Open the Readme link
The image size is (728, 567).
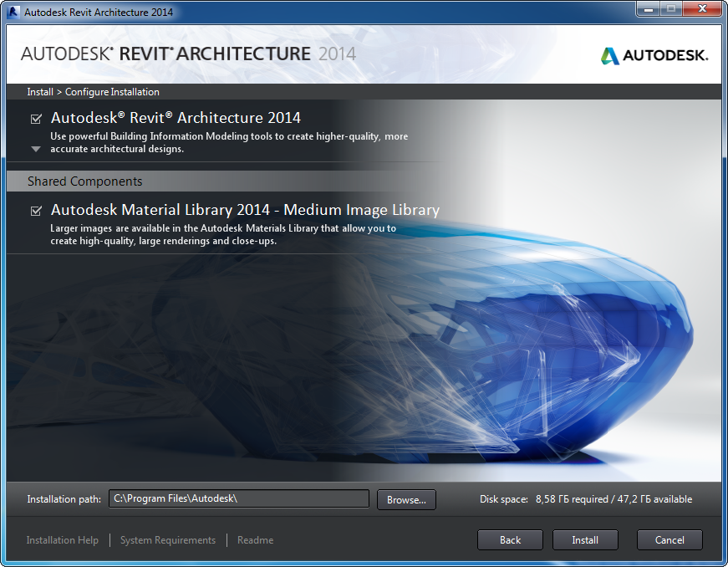tap(255, 540)
